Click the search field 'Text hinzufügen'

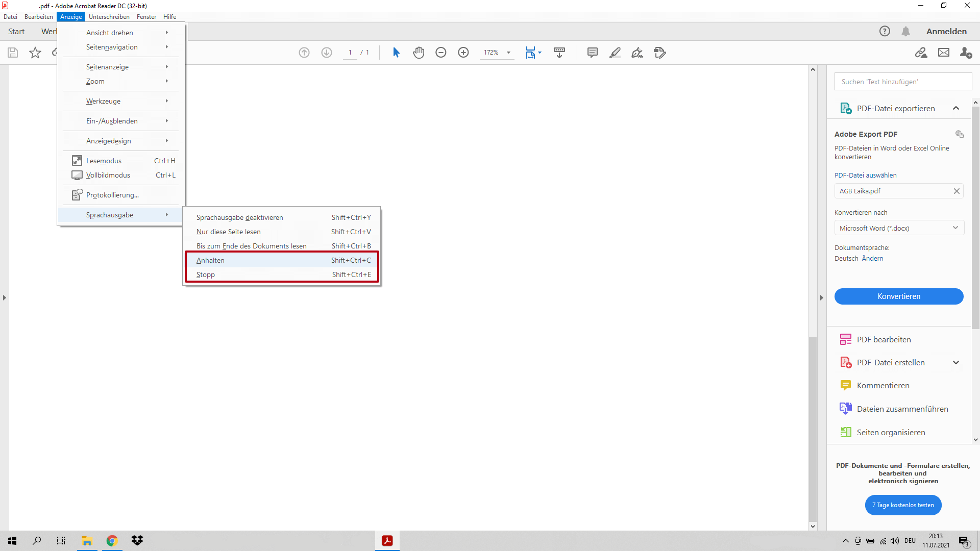pyautogui.click(x=902, y=82)
